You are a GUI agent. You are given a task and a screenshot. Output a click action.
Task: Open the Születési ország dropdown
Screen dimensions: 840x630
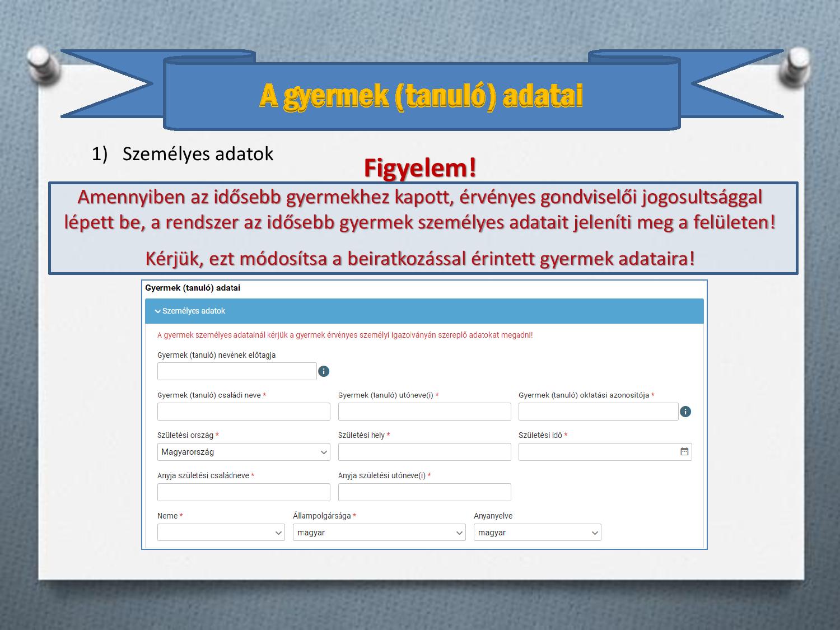(x=244, y=452)
